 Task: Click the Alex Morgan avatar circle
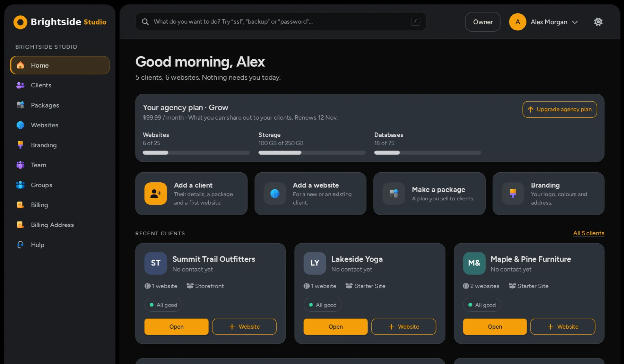pos(518,22)
